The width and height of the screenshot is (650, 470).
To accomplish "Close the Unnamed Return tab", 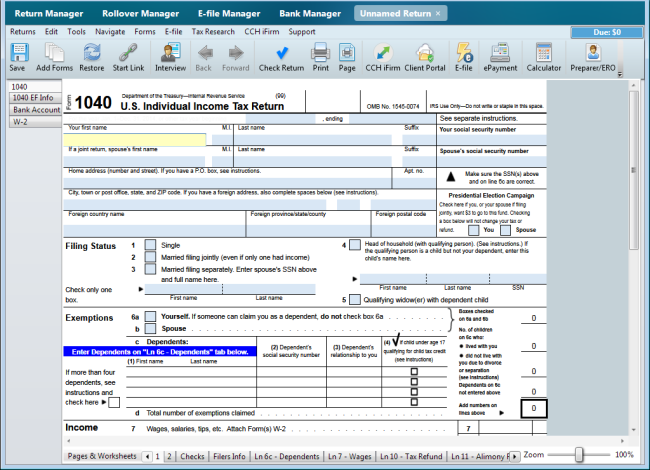I will coord(438,14).
